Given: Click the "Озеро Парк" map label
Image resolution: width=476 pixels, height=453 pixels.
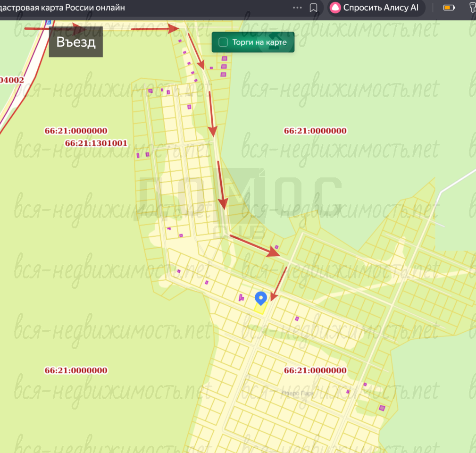Looking at the screenshot, I should point(297,393).
